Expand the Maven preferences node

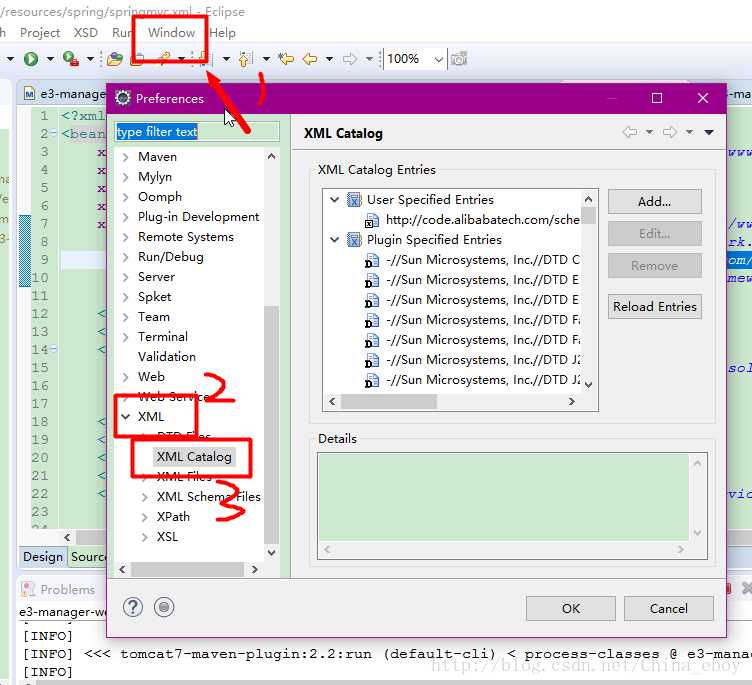pos(126,157)
